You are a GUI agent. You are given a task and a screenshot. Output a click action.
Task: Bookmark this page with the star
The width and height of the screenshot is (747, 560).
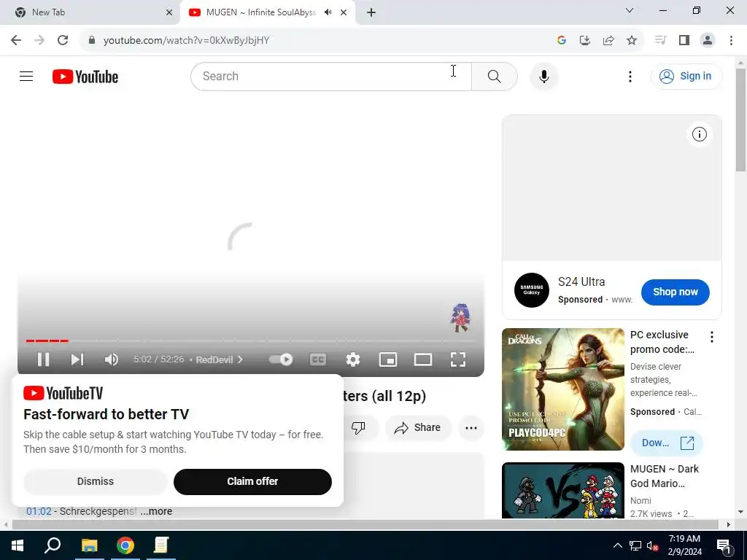pyautogui.click(x=631, y=41)
